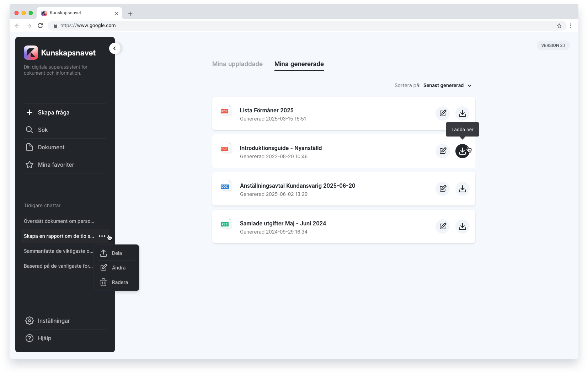
Task: Click the Hjälp question mark icon
Action: click(x=30, y=338)
